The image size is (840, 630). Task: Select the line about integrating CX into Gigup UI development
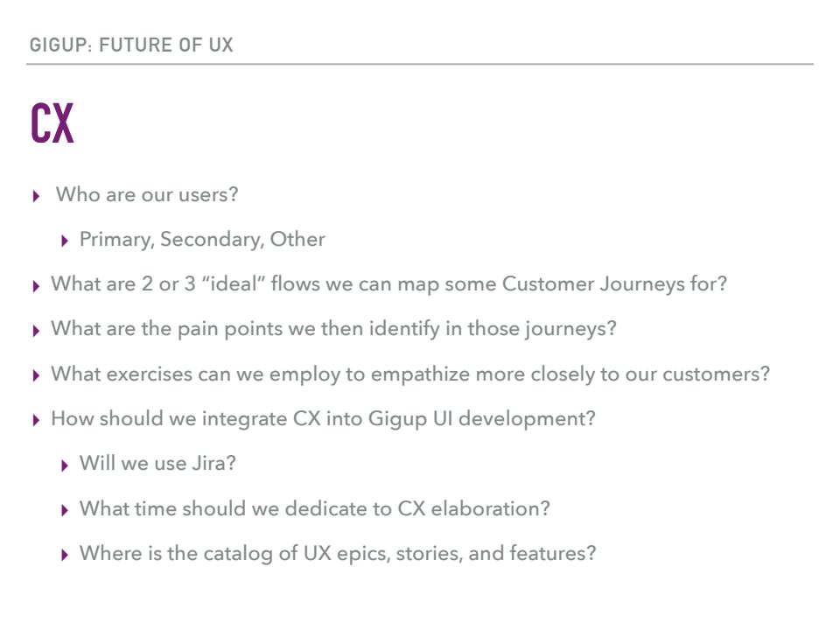coord(323,418)
